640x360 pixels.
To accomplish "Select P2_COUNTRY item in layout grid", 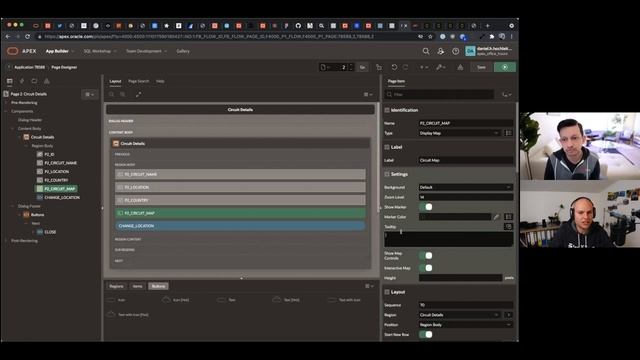I will pyautogui.click(x=240, y=200).
